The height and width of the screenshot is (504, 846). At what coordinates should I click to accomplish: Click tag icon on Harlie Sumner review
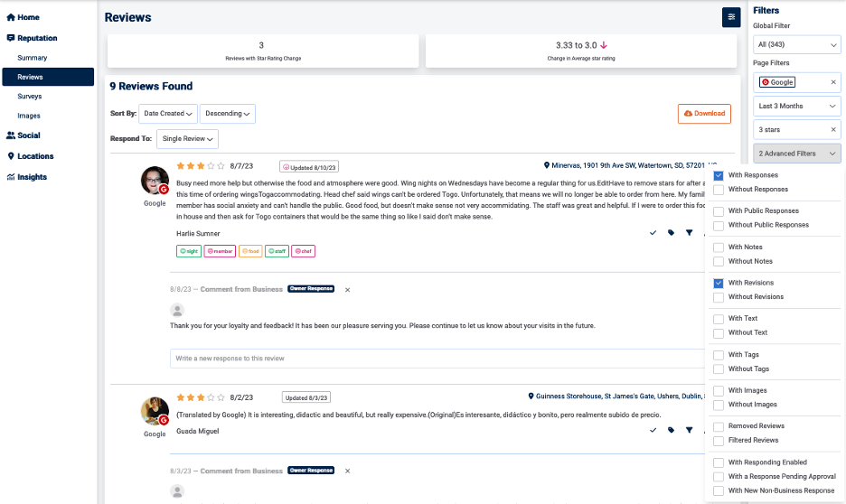[672, 233]
